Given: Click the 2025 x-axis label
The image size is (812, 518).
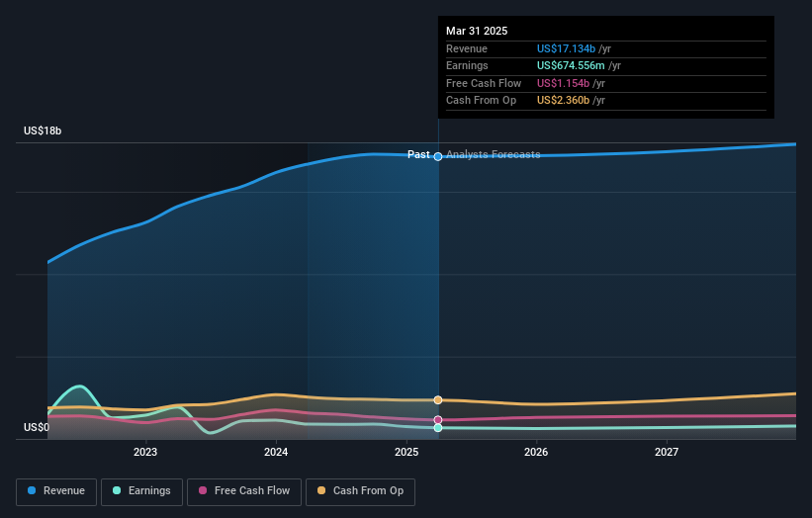Looking at the screenshot, I should 406,452.
